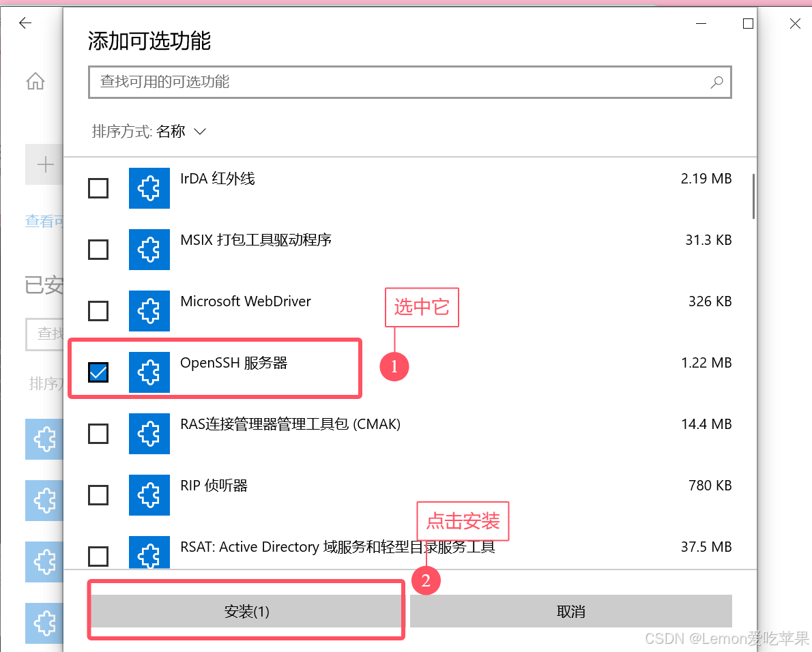The height and width of the screenshot is (652, 812).
Task: Click the plus add-feature button in background Settings
Action: (x=44, y=164)
